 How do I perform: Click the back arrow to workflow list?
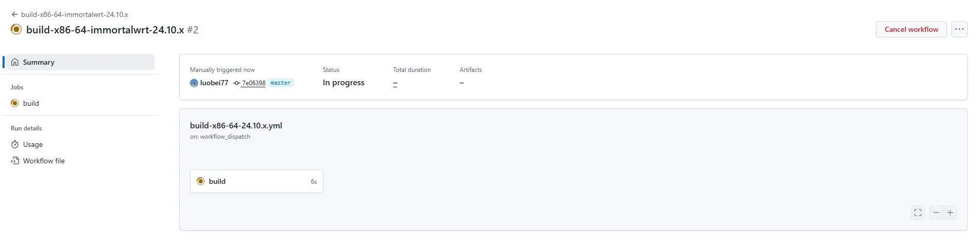pyautogui.click(x=14, y=14)
